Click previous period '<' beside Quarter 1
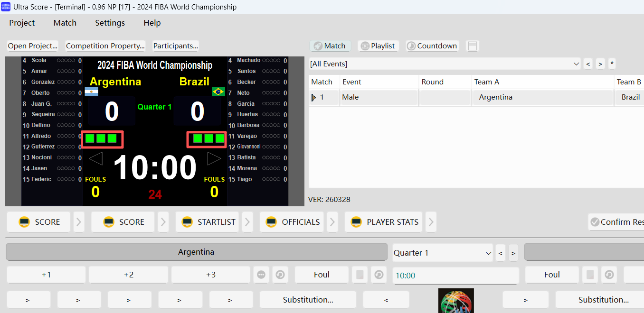 click(x=501, y=253)
